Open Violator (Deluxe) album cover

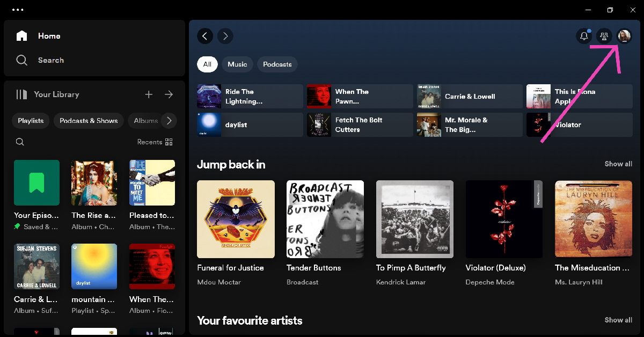tap(504, 219)
